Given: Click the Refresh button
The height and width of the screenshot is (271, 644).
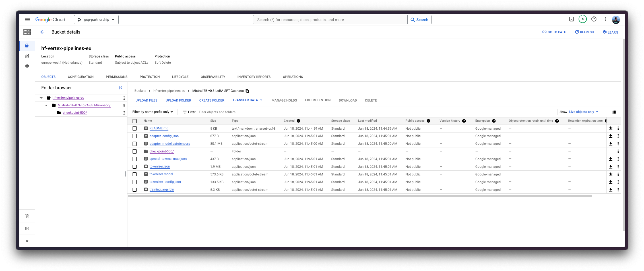Looking at the screenshot, I should pos(585,32).
